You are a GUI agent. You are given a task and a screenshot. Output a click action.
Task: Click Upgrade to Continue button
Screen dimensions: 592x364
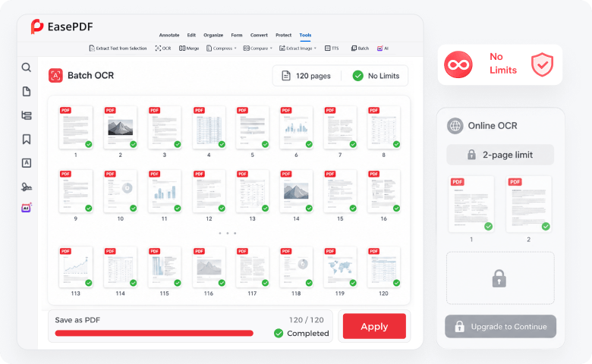pos(500,326)
